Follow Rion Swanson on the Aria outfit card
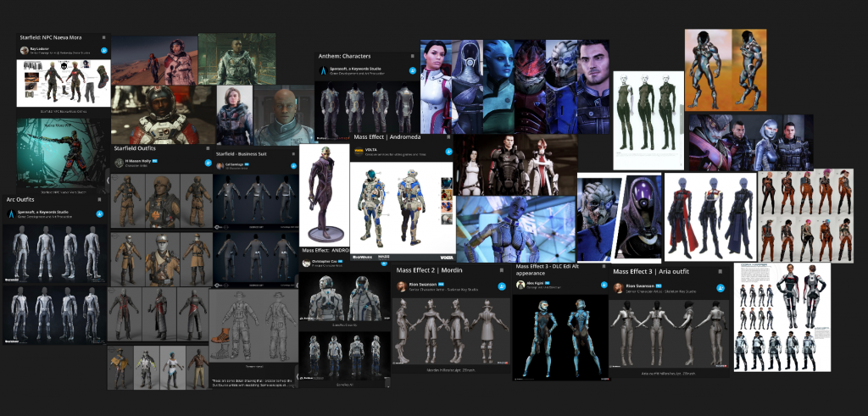This screenshot has width=868, height=416. [x=721, y=288]
